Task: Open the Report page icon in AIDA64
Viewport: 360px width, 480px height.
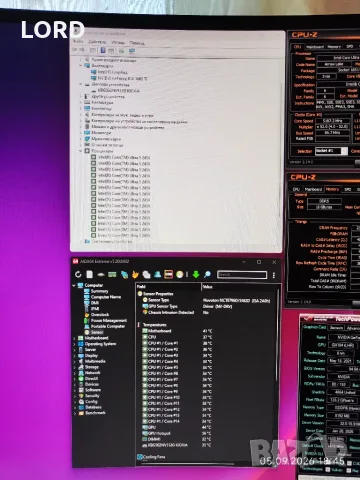Action: coord(89,274)
